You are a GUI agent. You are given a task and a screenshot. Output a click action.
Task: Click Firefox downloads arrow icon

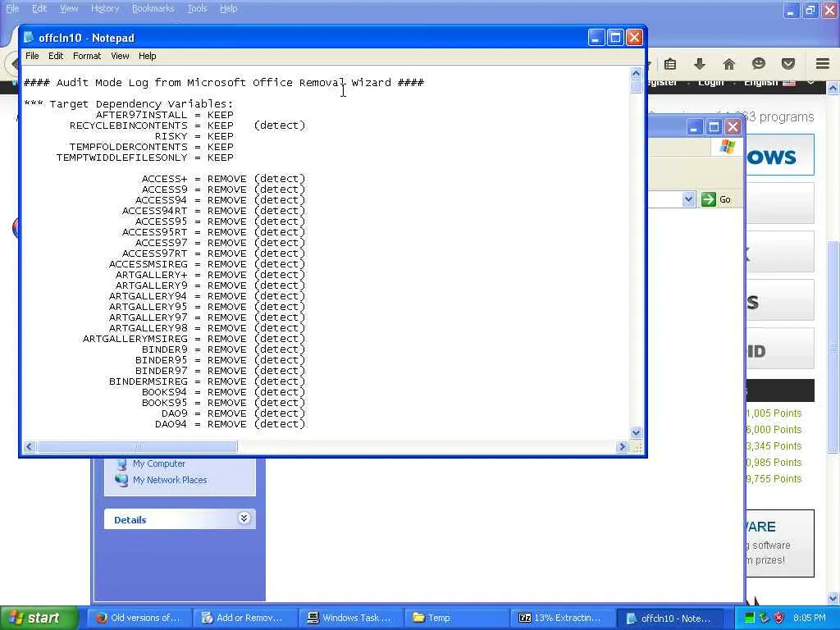point(700,64)
